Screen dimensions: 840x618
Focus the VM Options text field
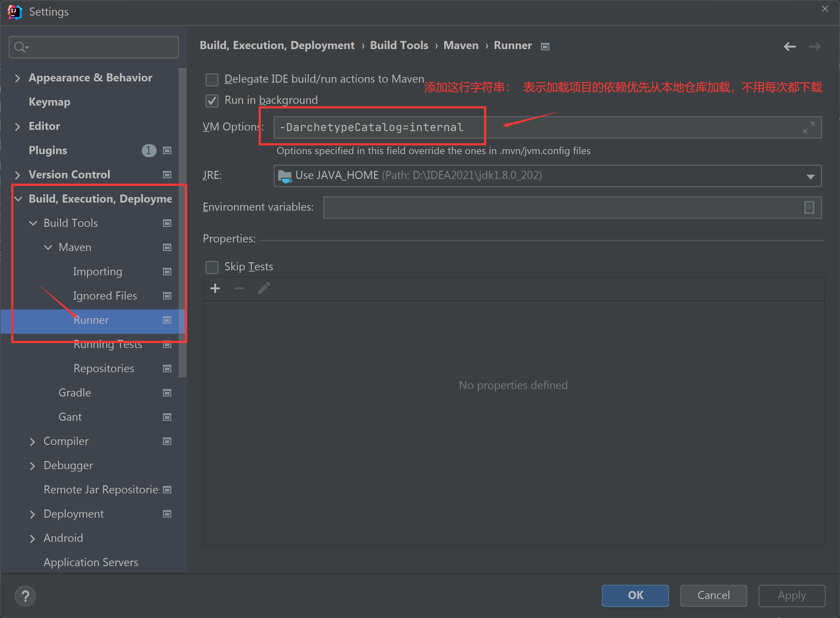547,128
